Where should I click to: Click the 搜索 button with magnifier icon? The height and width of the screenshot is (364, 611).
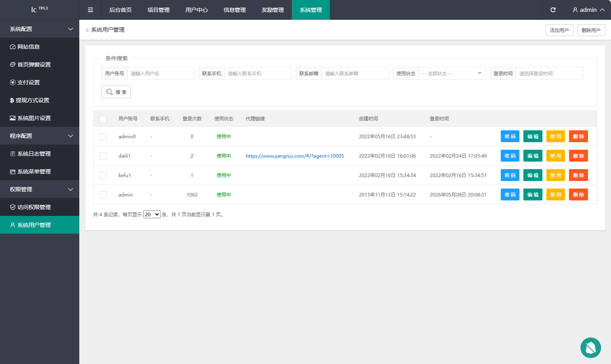116,92
